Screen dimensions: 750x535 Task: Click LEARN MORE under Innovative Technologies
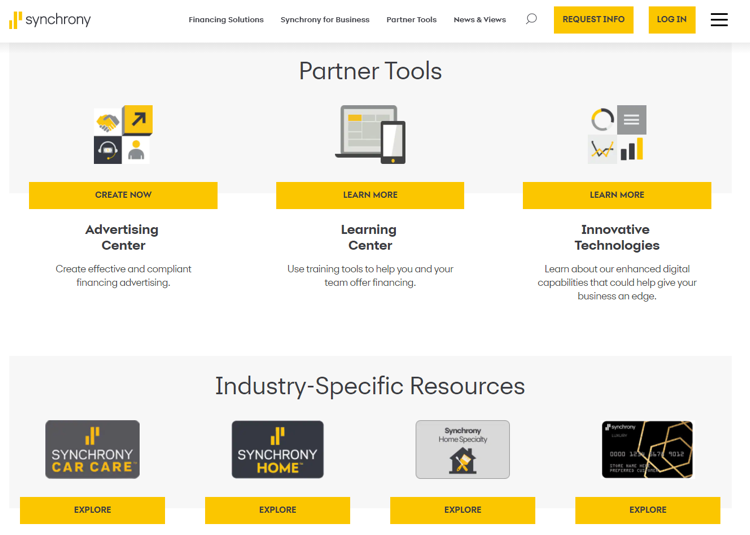[617, 195]
